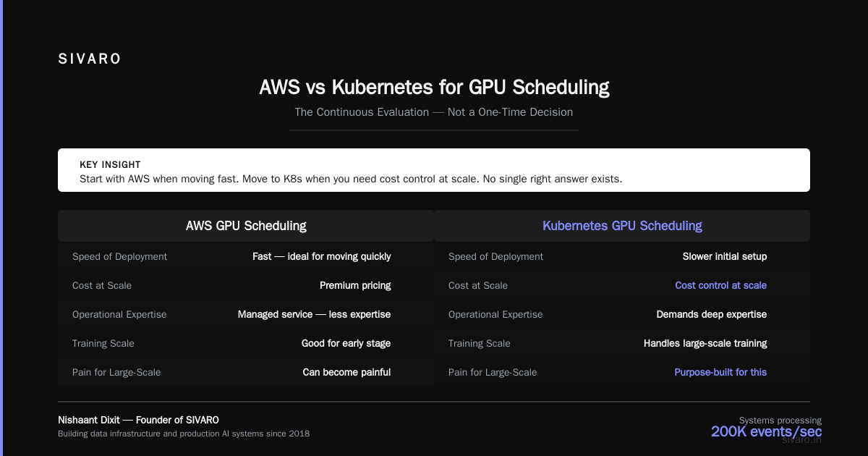
Task: Click the 'Premium pricing' value
Action: click(355, 285)
